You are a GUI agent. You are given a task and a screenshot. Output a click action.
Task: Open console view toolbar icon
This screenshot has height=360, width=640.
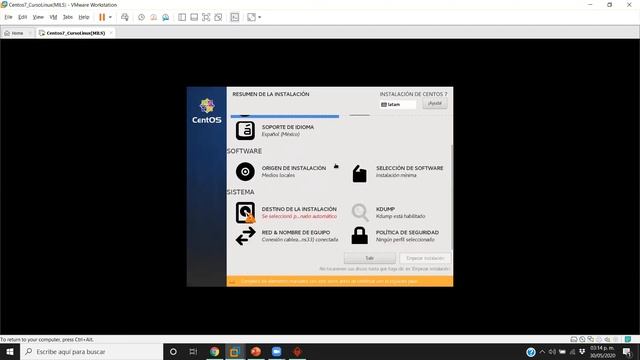(x=235, y=17)
